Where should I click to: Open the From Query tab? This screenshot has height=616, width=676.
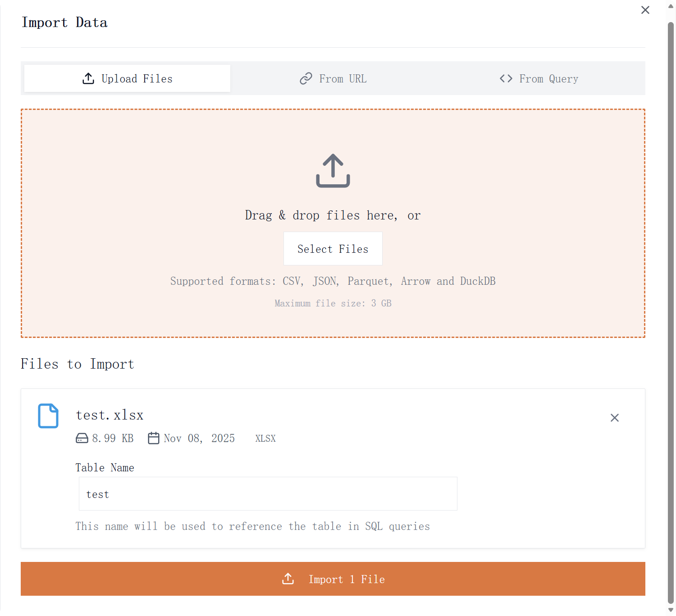[539, 78]
